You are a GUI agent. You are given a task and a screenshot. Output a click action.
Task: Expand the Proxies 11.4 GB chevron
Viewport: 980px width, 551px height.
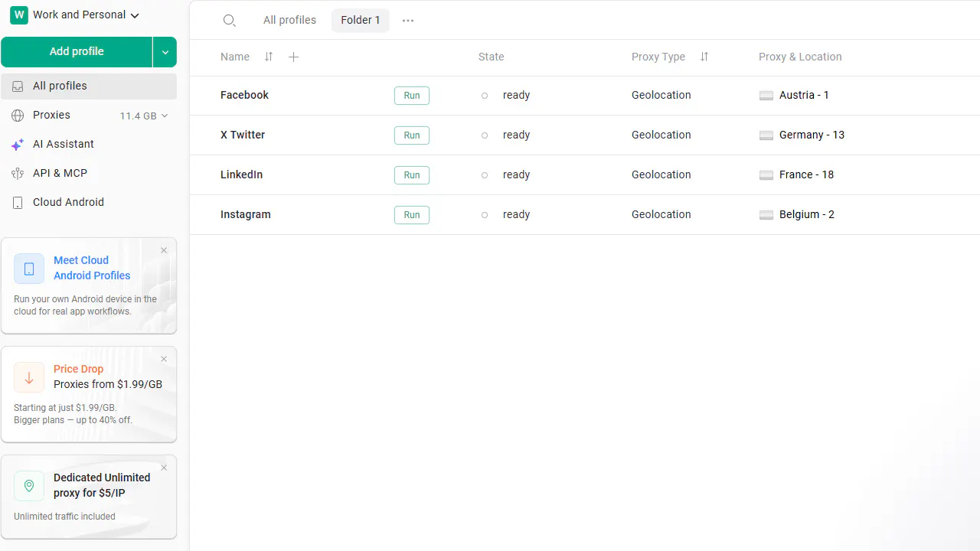[x=165, y=116]
